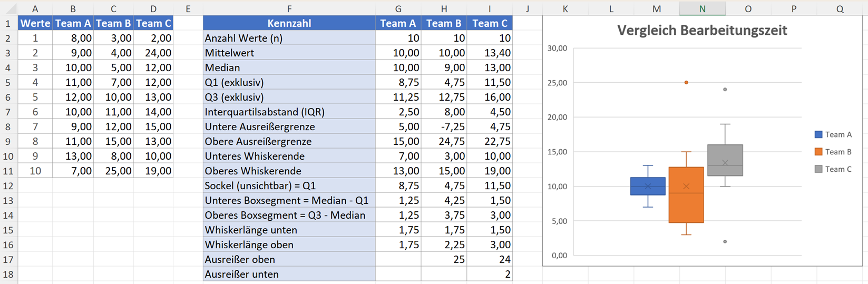Click the chart title Vergleich Bearbeitungszeit

coord(702,30)
